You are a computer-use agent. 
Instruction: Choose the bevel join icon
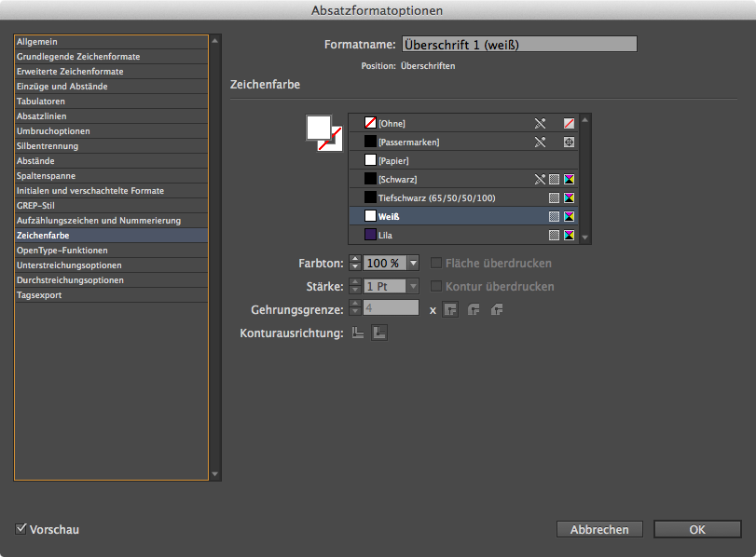[497, 309]
